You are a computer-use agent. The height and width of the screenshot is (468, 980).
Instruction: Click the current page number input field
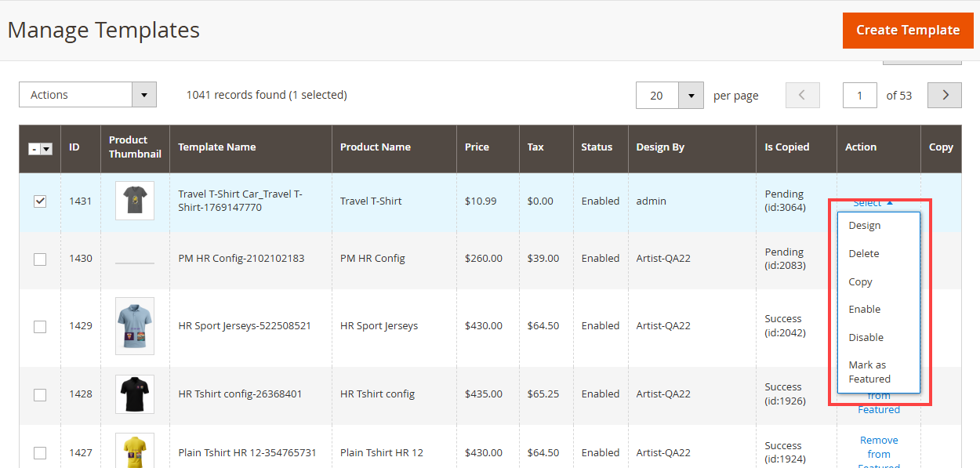860,95
